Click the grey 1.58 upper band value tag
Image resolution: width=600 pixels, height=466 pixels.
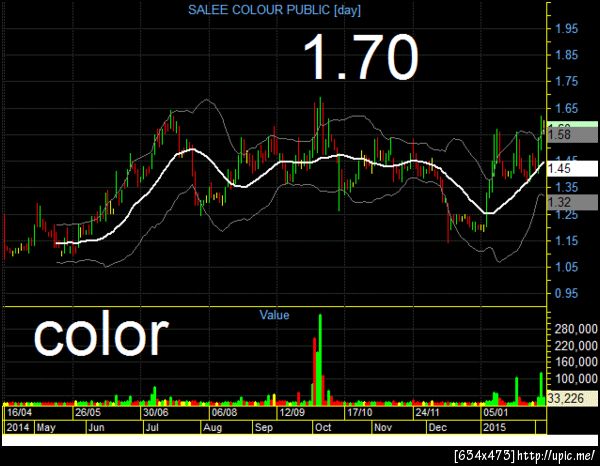572,135
